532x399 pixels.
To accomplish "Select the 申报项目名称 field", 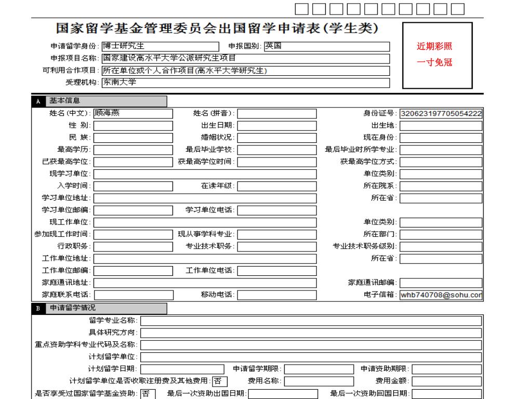I will click(245, 59).
